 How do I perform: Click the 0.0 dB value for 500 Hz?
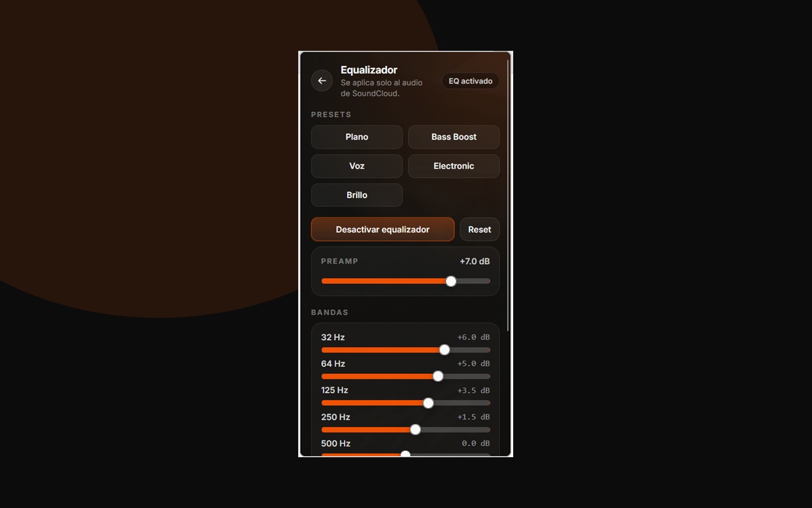(x=476, y=444)
